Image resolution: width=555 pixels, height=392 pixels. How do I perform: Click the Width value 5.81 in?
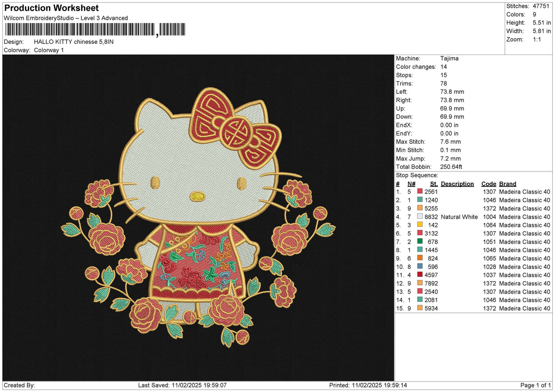(542, 31)
